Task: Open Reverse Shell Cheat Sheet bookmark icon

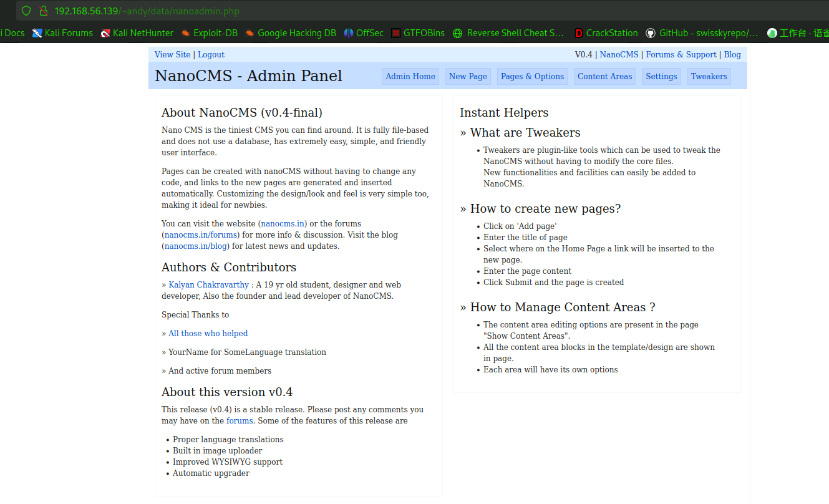Action: point(458,33)
